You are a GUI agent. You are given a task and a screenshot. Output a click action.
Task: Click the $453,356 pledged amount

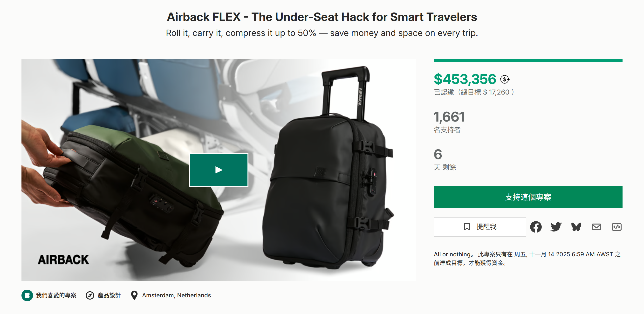pyautogui.click(x=465, y=79)
